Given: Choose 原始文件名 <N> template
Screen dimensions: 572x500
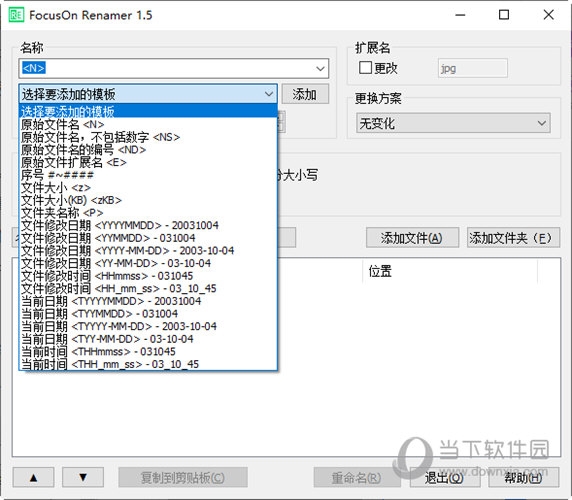Looking at the screenshot, I should coord(148,124).
